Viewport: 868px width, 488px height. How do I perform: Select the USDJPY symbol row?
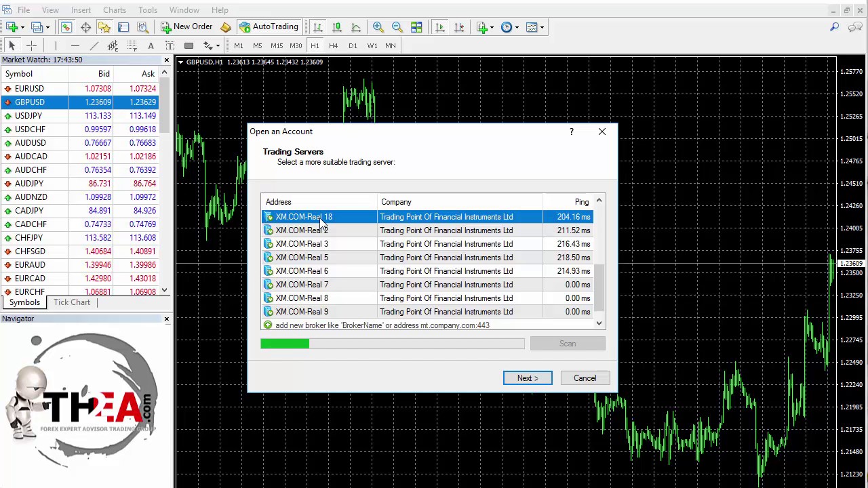[x=80, y=116]
